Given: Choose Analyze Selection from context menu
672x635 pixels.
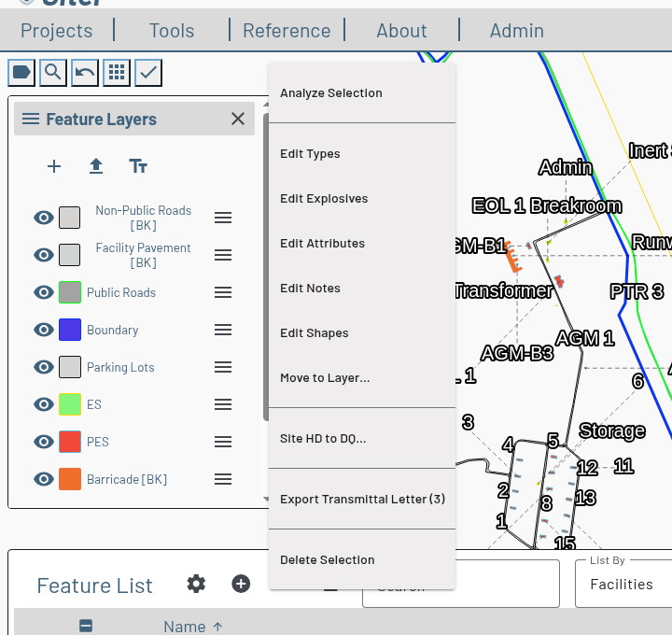Looking at the screenshot, I should 362,93.
